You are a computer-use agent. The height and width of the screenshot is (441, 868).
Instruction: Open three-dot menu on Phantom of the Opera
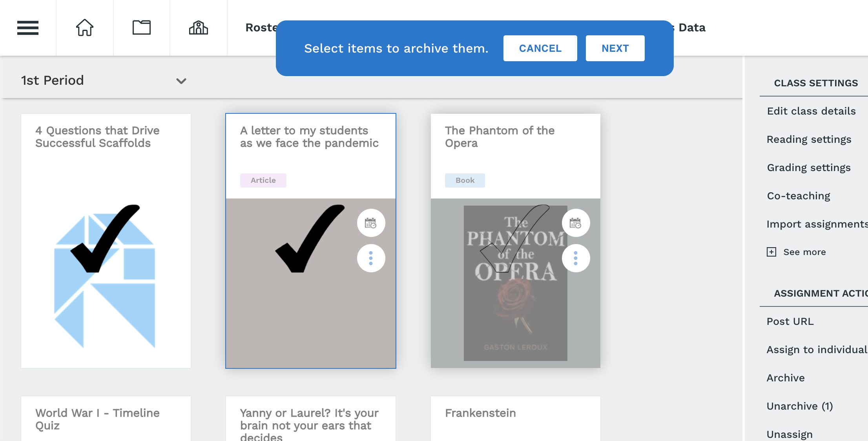(576, 258)
